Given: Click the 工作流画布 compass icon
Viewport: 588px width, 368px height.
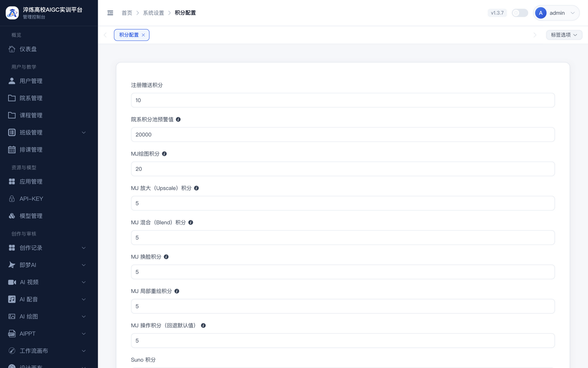Looking at the screenshot, I should (x=12, y=351).
